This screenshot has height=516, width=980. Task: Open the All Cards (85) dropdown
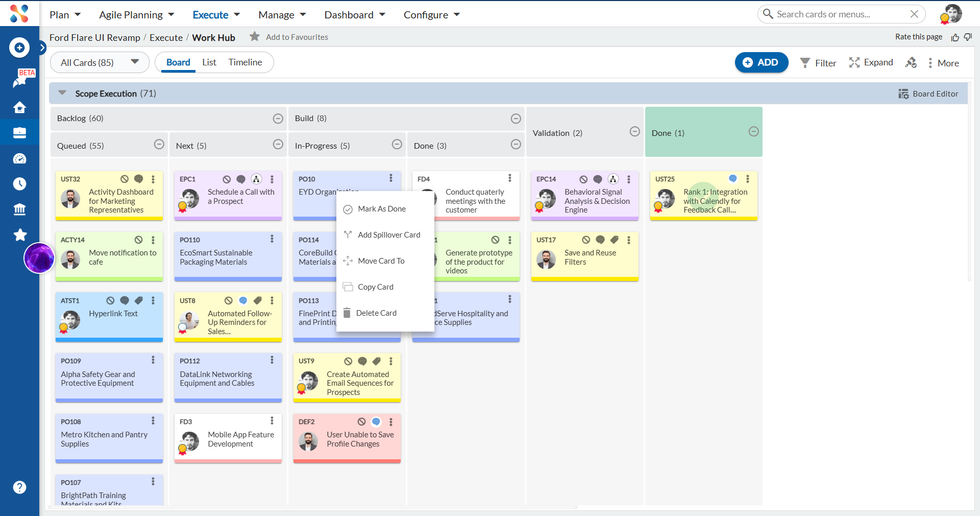coord(100,62)
